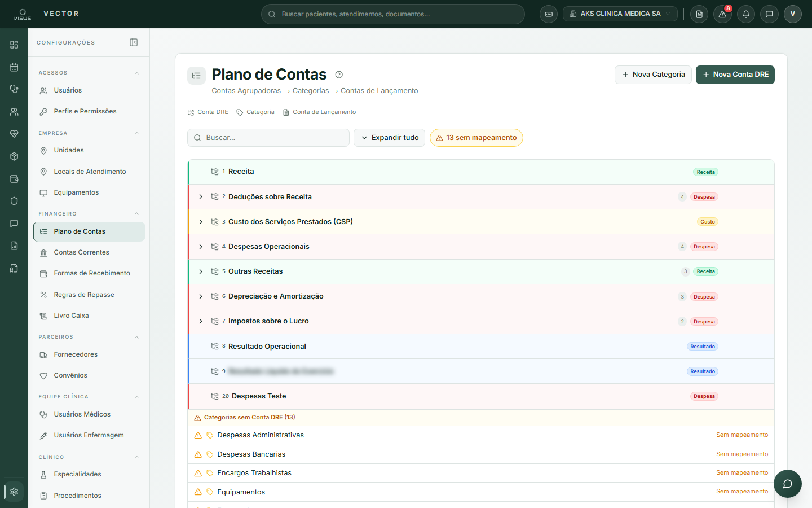Collapse the Equipe Clínica sidebar section
This screenshot has width=812, height=508.
click(x=136, y=397)
